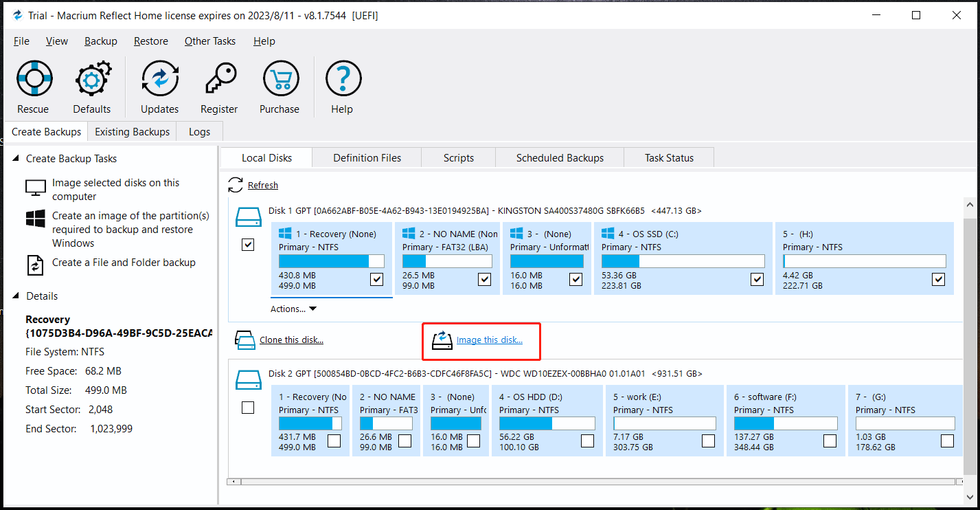
Task: Open the Other Tasks menu
Action: coord(210,41)
